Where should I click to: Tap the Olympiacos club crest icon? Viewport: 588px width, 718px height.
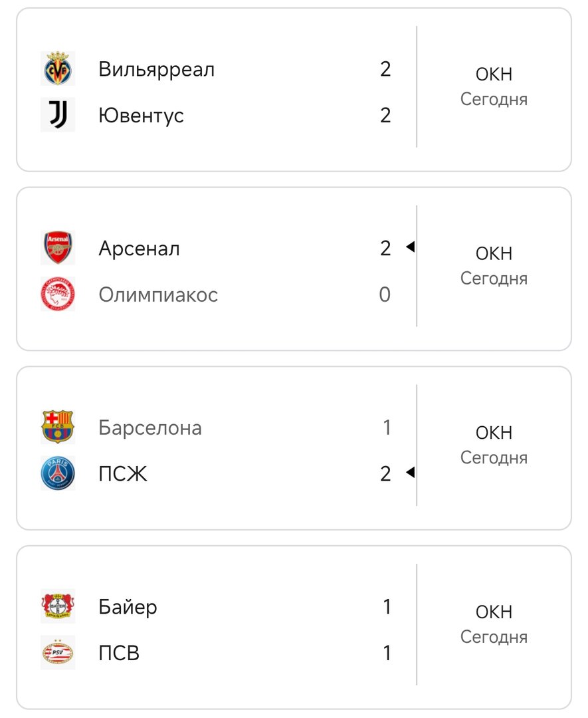coord(58,295)
